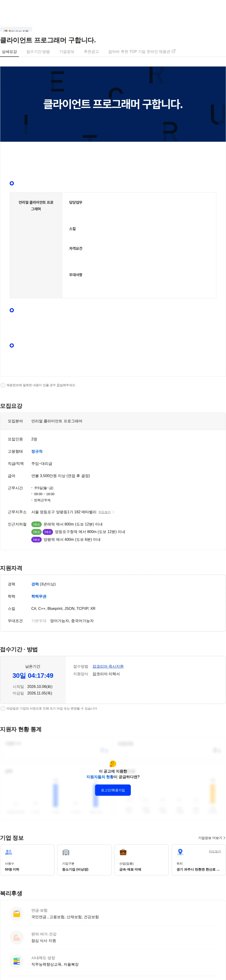Screen dimensions: 226x980
Task: Click 점심 식사 지원 benefit text
Action: pos(44,941)
